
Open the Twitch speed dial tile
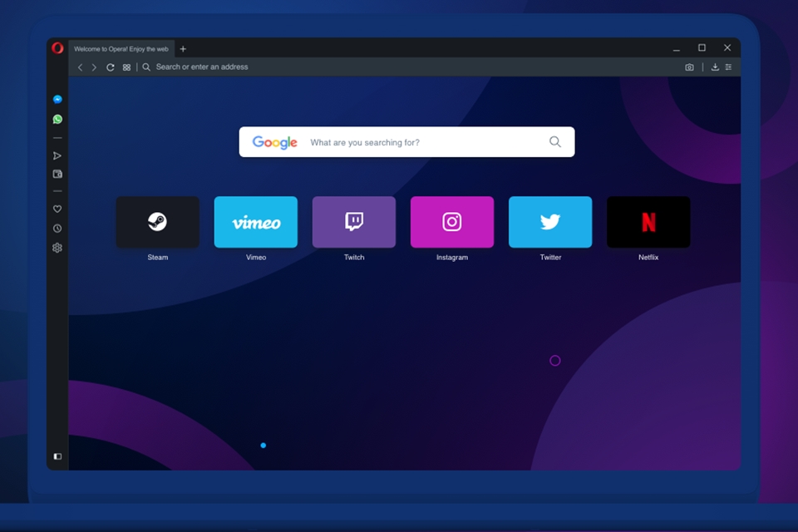(353, 222)
